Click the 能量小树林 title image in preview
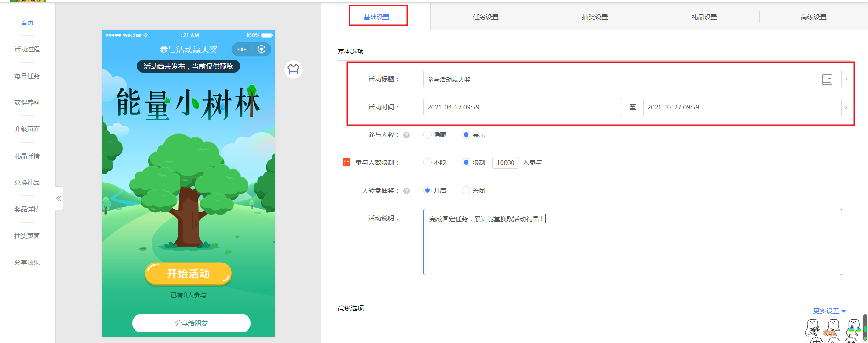The height and width of the screenshot is (343, 868). click(x=188, y=103)
